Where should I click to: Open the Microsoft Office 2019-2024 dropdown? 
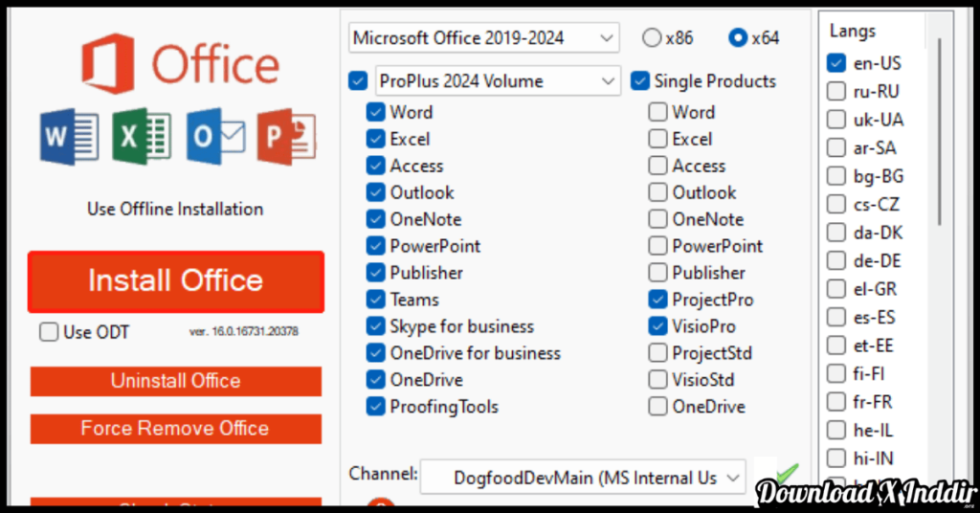pos(483,38)
